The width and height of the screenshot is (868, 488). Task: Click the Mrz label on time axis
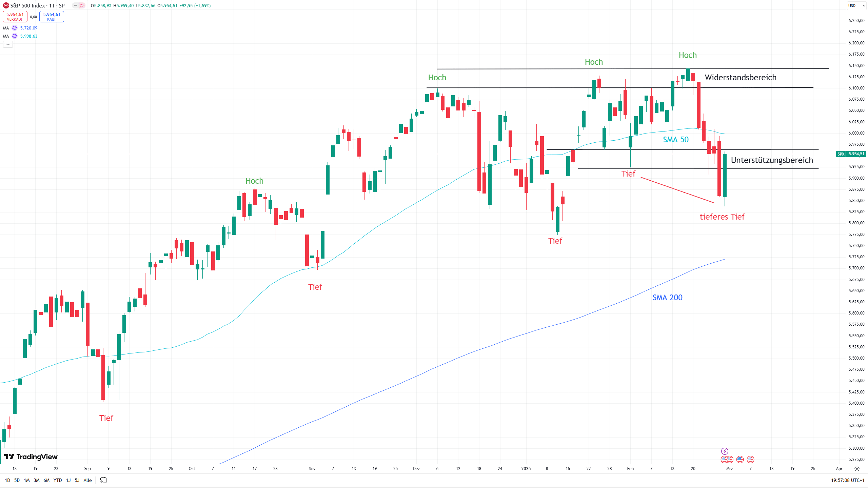pos(729,469)
